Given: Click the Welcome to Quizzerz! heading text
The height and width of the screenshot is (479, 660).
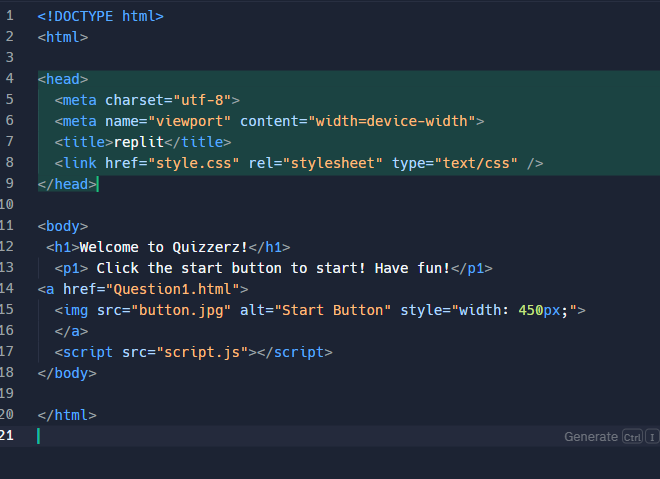Looking at the screenshot, I should pyautogui.click(x=164, y=247).
